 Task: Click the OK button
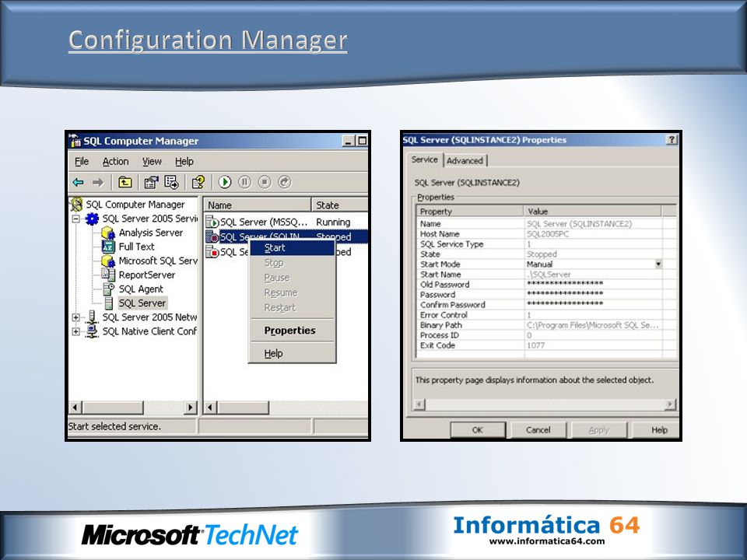pyautogui.click(x=477, y=430)
